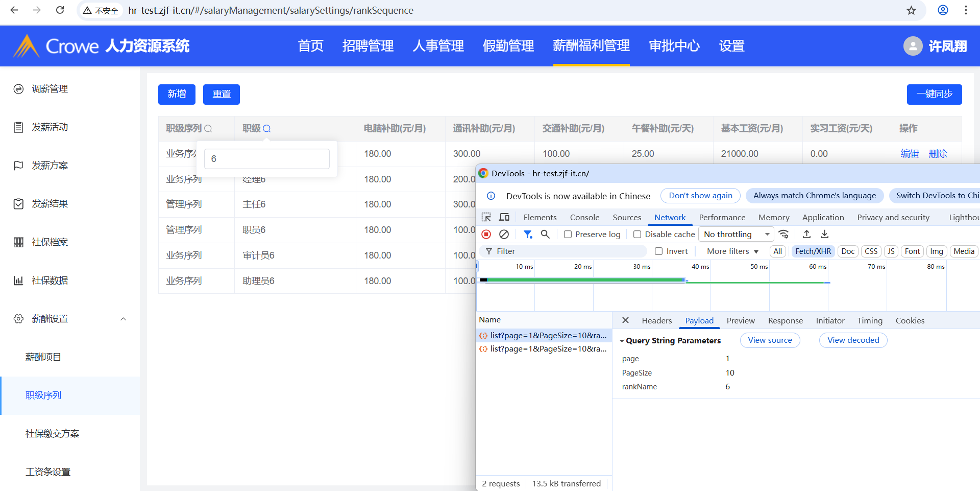Click the import HAR file upload icon
This screenshot has height=491, width=980.
coord(806,234)
